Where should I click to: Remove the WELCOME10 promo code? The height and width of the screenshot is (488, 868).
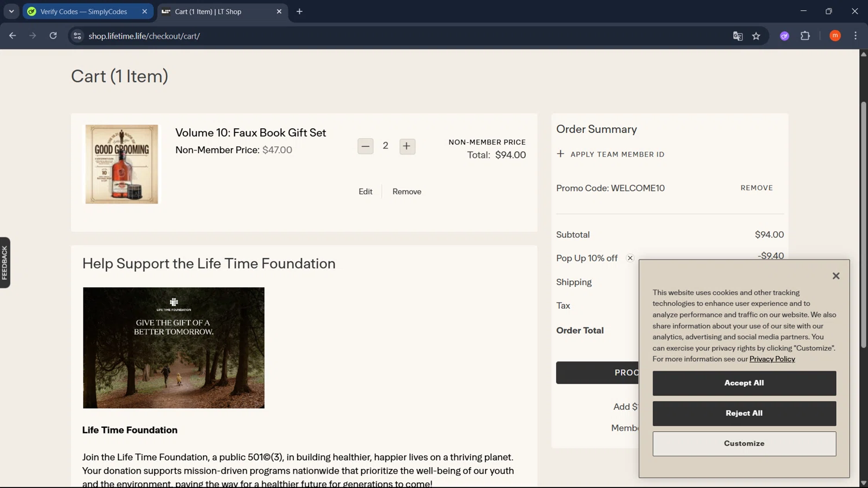pos(756,188)
